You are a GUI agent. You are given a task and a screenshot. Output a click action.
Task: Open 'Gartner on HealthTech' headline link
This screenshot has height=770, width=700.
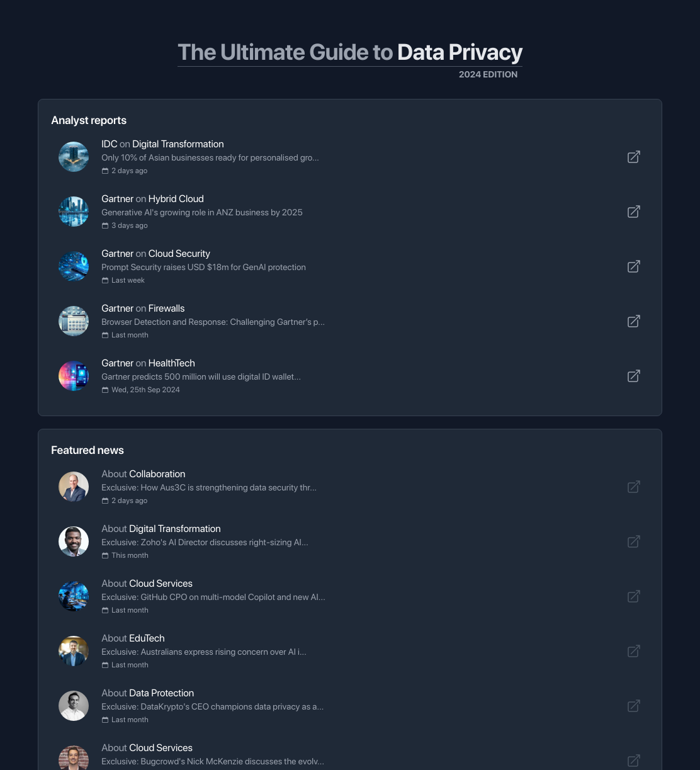148,363
